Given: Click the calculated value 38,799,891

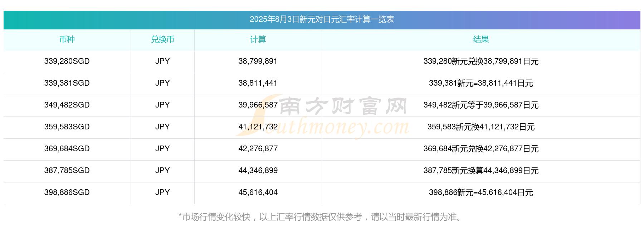Looking at the screenshot, I should 258,61.
